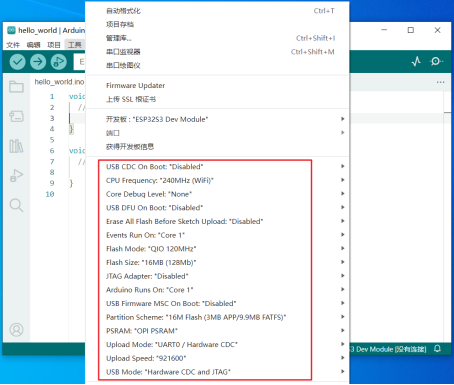The width and height of the screenshot is (454, 385).
Task: Expand Arduino Runs On submenu
Action: [x=217, y=290]
